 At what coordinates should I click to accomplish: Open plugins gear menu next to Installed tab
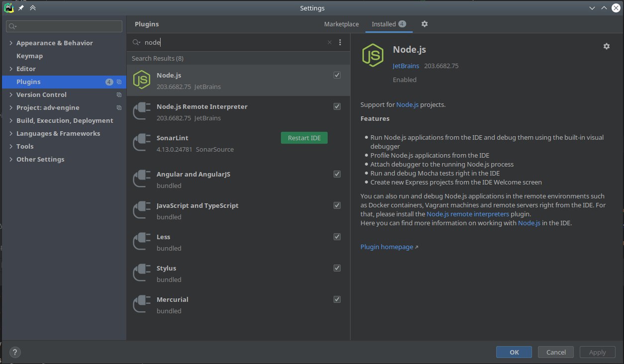click(x=424, y=24)
